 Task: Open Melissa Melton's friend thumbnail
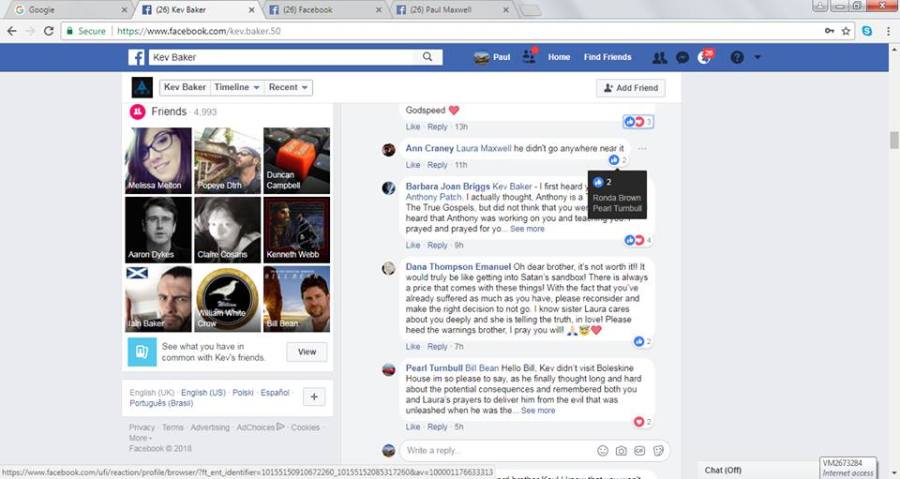click(x=158, y=160)
